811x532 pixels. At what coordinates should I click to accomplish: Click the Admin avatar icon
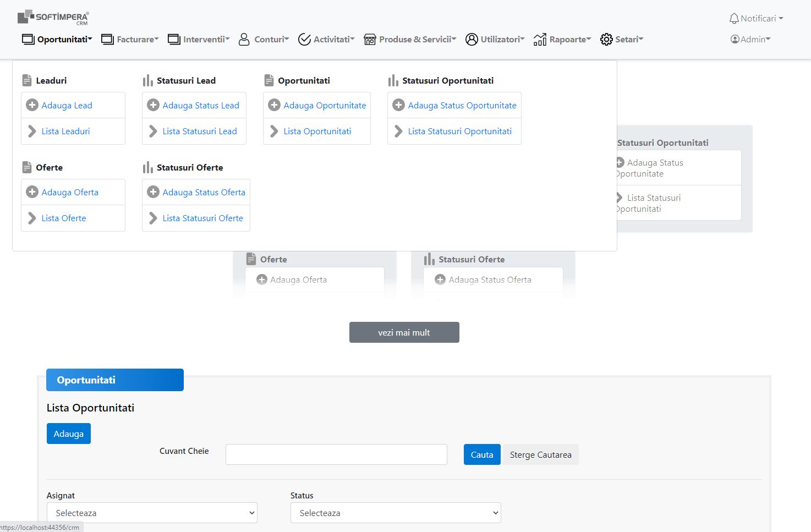[735, 39]
